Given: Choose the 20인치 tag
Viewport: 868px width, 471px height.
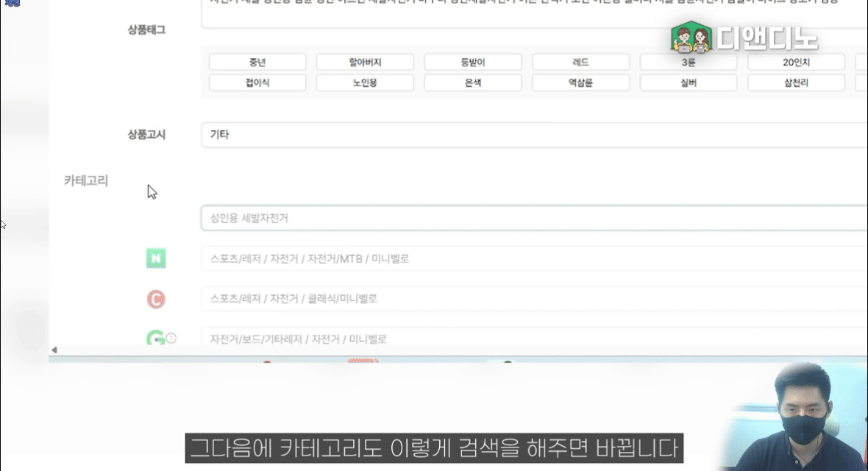Looking at the screenshot, I should tap(796, 63).
